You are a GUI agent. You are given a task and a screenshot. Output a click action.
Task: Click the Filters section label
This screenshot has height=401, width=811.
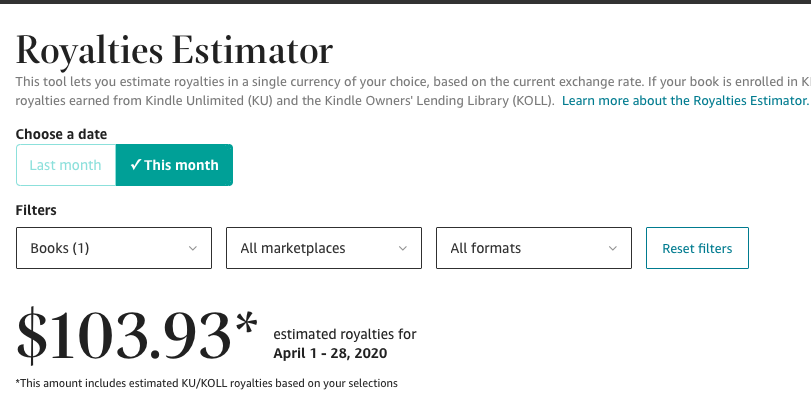point(36,210)
